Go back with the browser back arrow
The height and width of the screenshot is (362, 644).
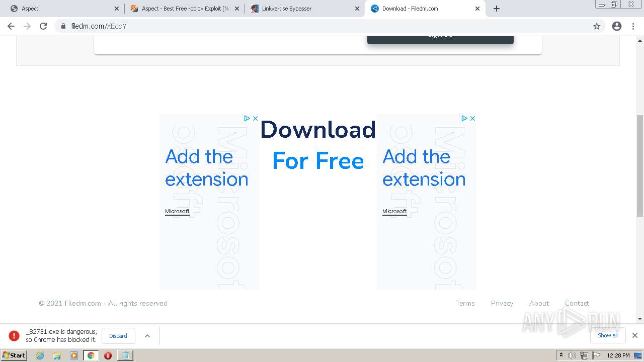click(11, 26)
